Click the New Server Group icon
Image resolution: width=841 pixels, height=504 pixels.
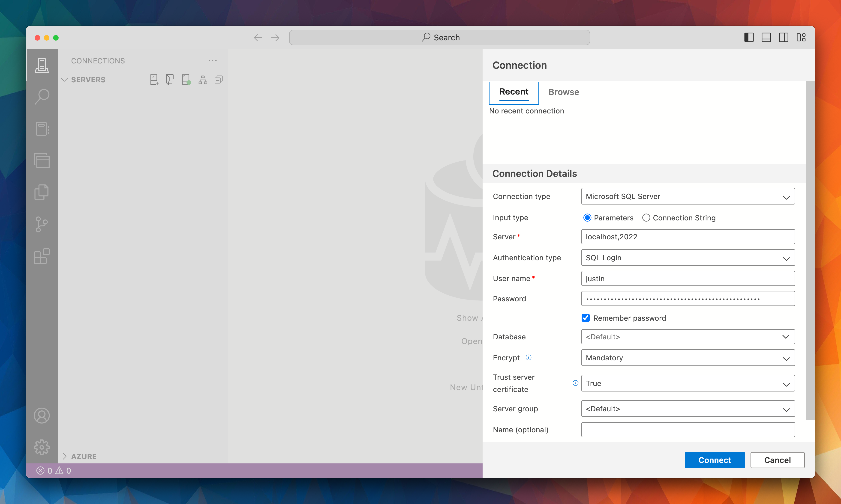(x=170, y=80)
